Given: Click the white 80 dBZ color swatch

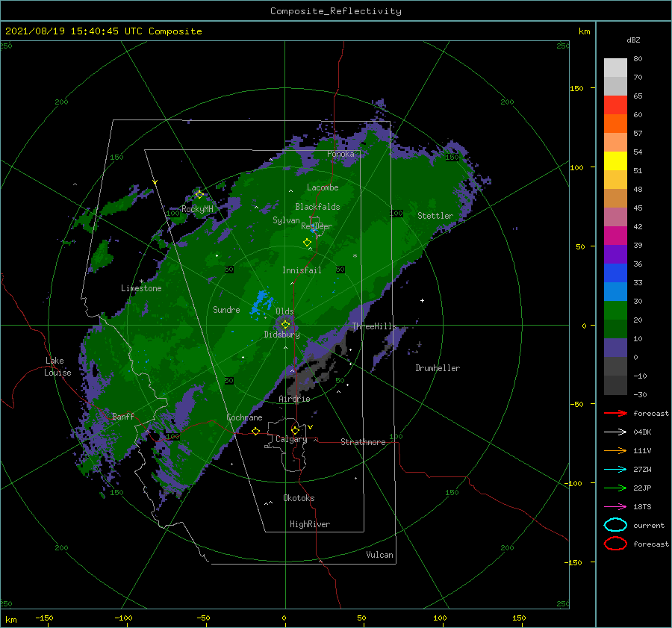Looking at the screenshot, I should [615, 67].
